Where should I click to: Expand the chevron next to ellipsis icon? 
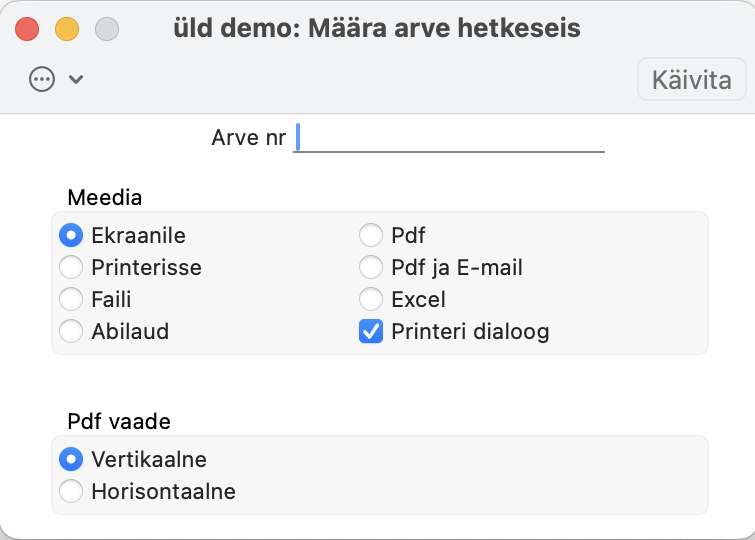(x=75, y=80)
